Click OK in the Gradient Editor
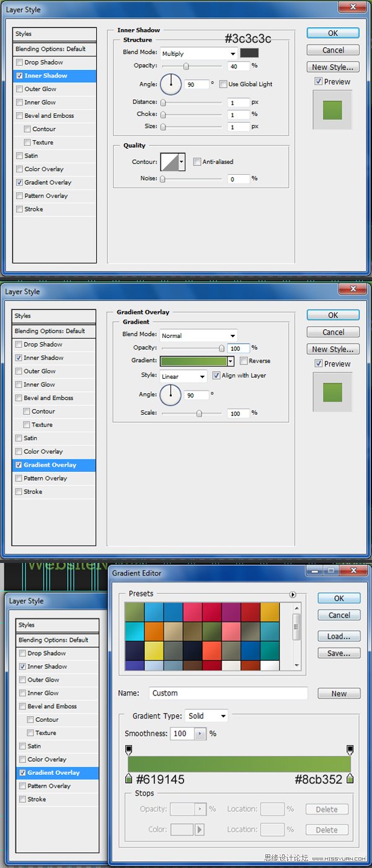This screenshot has width=372, height=868. (339, 598)
